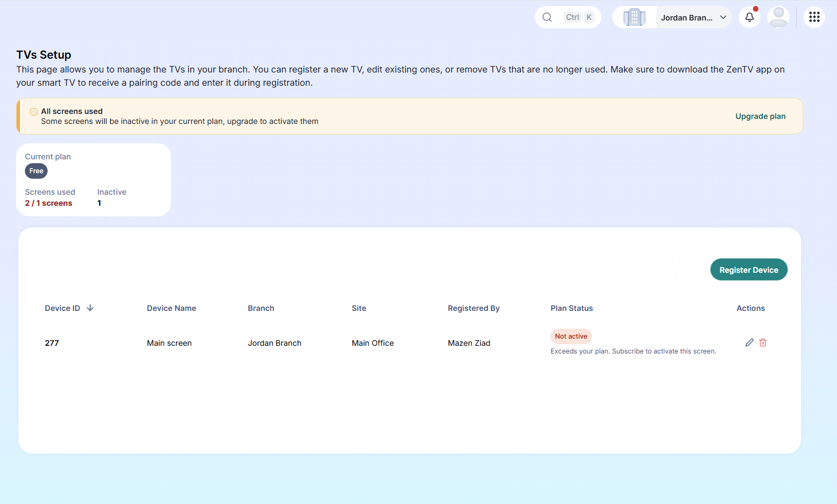Click the Jordan Branch table cell
Viewport: 837px width, 504px height.
coord(274,343)
